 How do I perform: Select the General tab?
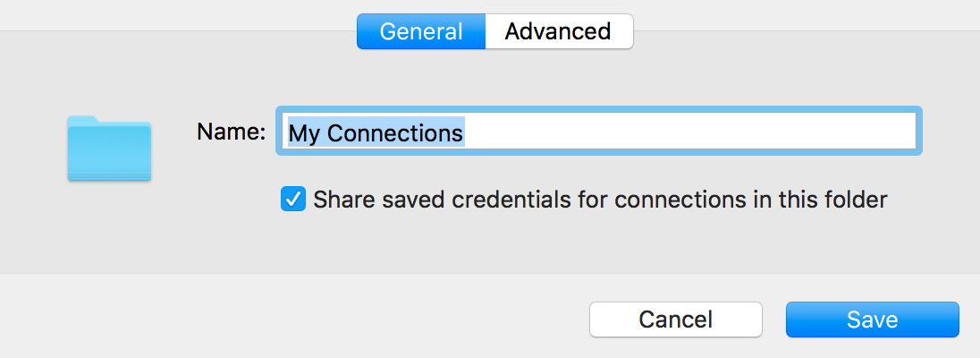pyautogui.click(x=421, y=30)
